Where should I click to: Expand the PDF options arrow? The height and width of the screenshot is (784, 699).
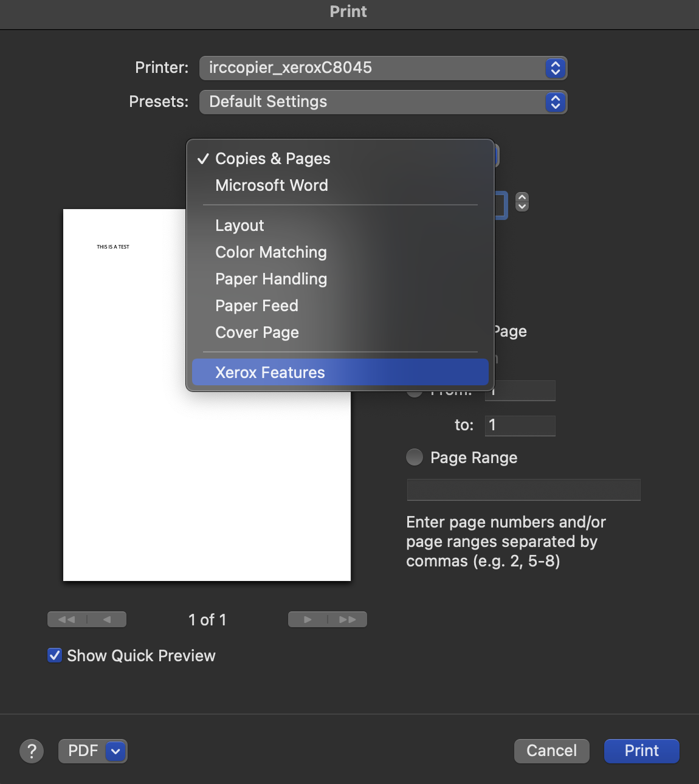coord(115,751)
